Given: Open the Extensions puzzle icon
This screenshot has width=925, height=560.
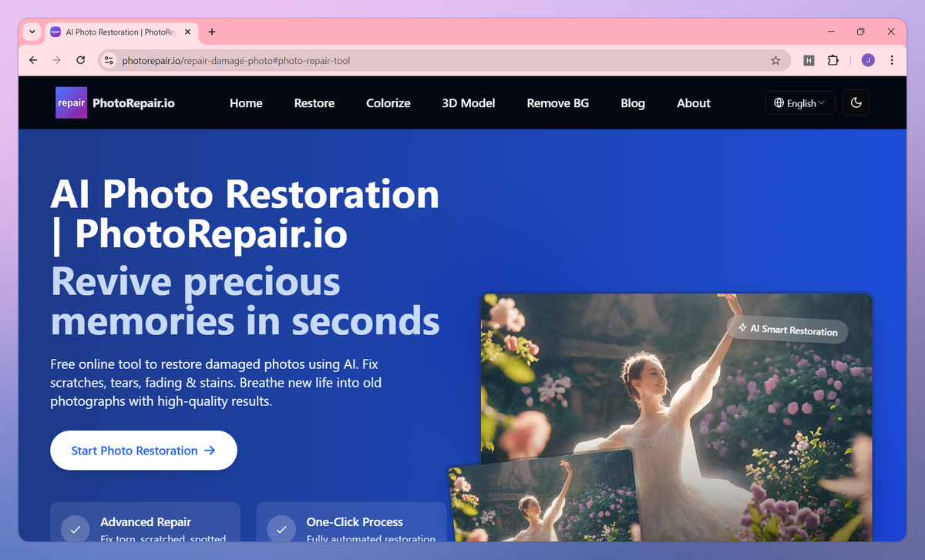Looking at the screenshot, I should 832,60.
